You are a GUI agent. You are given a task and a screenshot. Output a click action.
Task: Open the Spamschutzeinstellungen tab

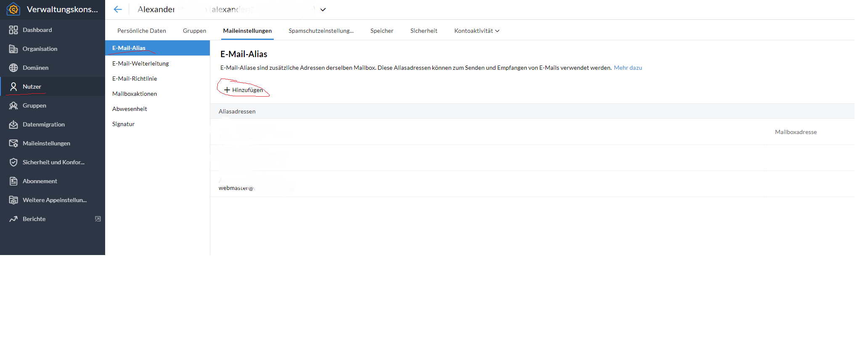[x=321, y=31]
